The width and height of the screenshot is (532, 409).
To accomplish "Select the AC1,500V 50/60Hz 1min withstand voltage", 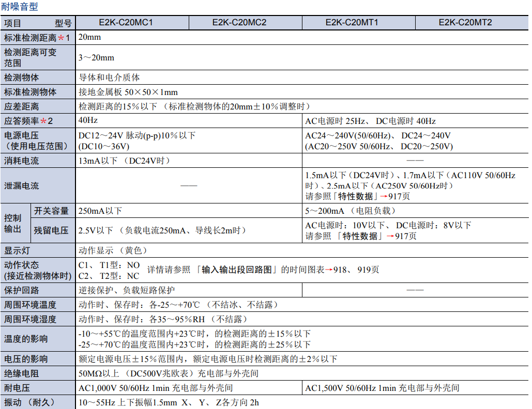I will point(383,388).
